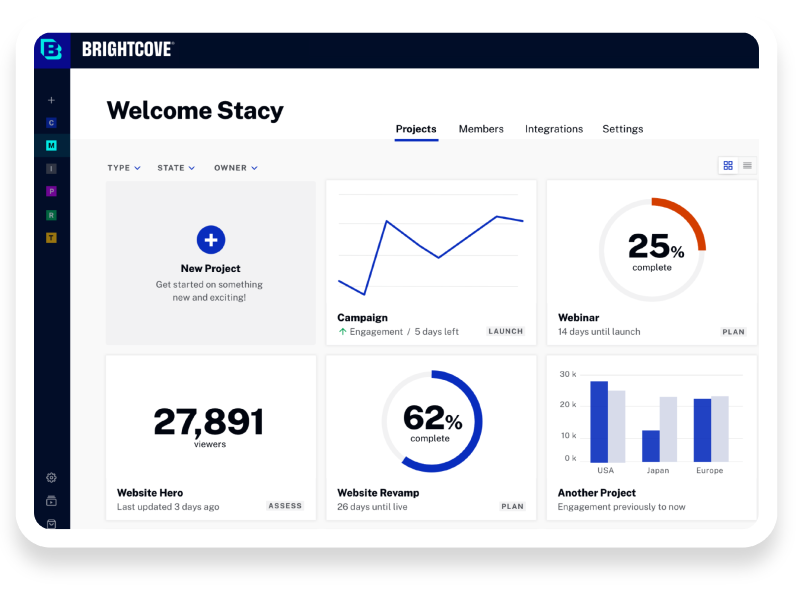Click the Campaign engagement line chart
The image size is (800, 596).
click(x=431, y=246)
